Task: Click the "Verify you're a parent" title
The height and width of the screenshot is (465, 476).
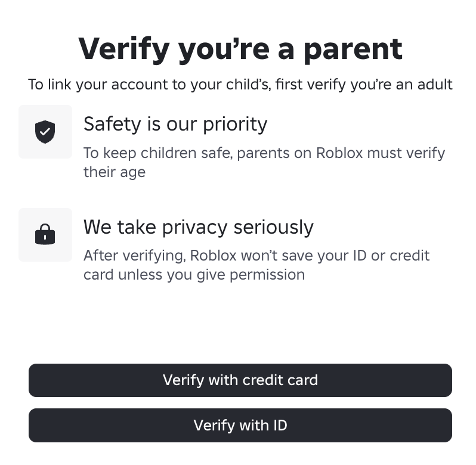Action: [240, 49]
